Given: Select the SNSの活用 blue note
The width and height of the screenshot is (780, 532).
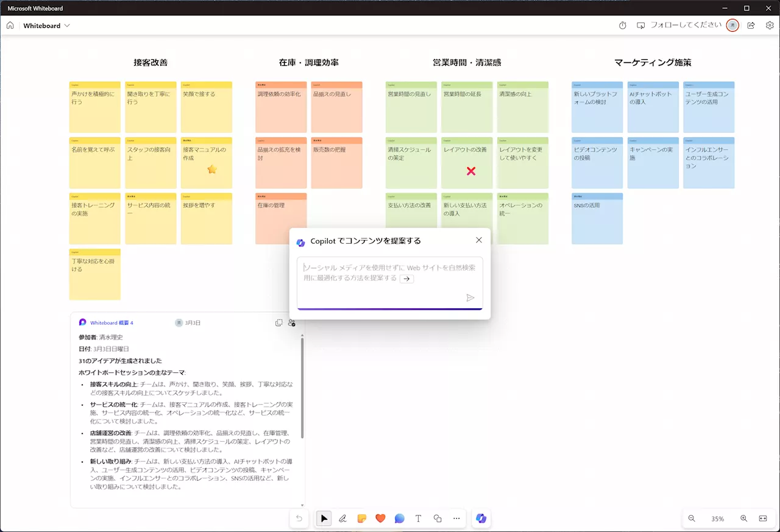Looking at the screenshot, I should tap(597, 219).
